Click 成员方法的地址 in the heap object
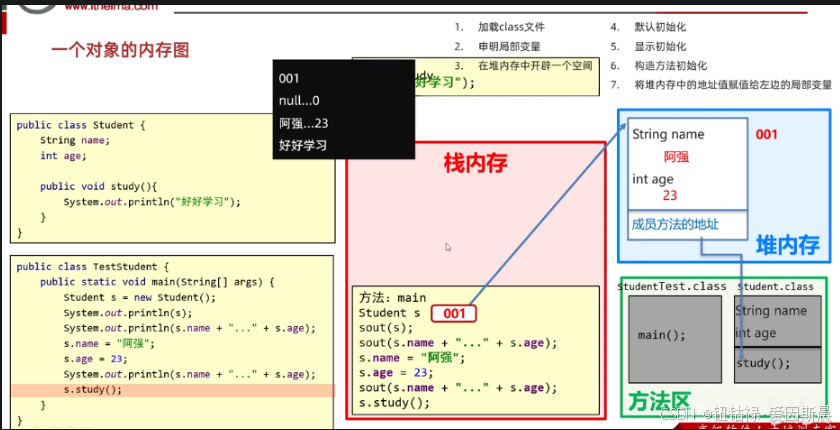 [675, 225]
